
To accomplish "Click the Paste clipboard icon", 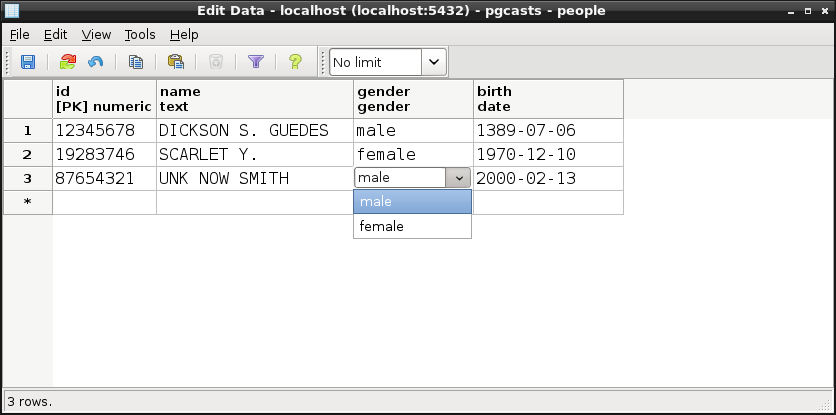I will 176,62.
